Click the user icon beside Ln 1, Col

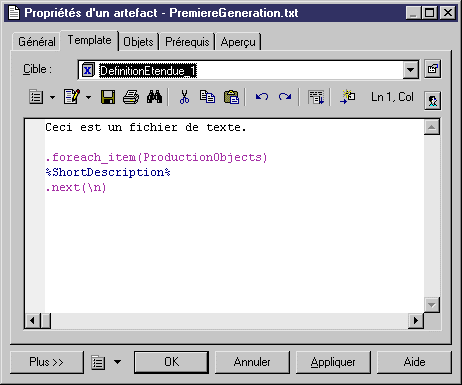pyautogui.click(x=433, y=100)
